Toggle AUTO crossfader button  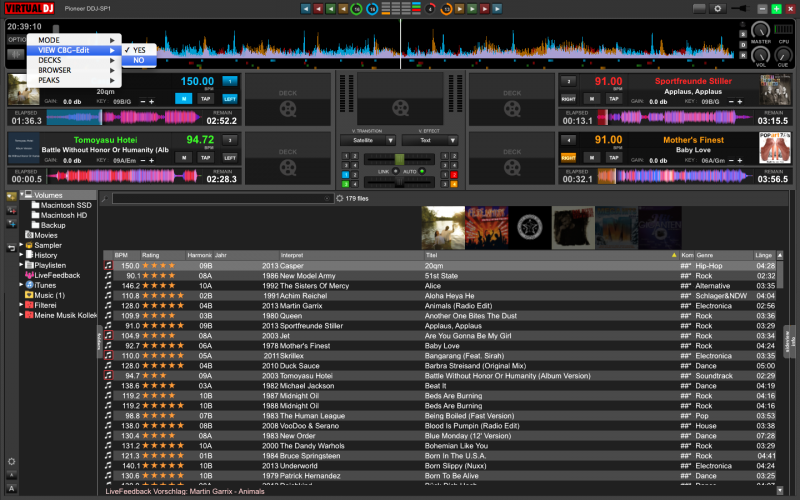click(x=422, y=171)
